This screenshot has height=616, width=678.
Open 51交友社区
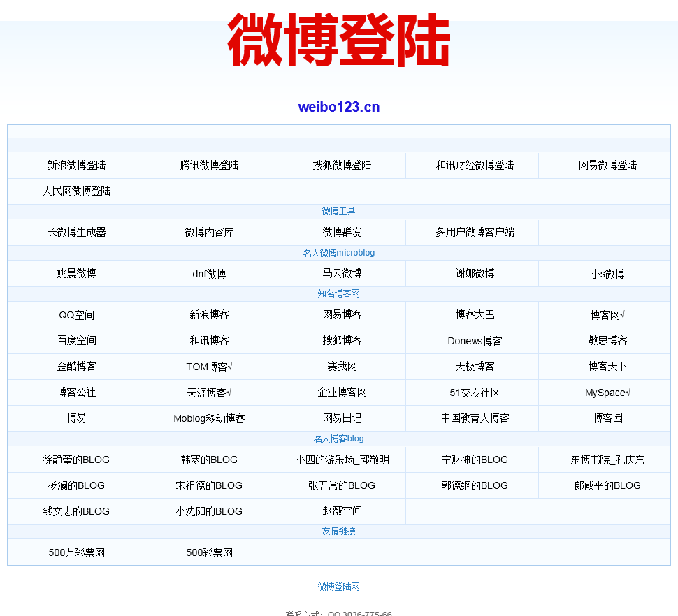[475, 393]
